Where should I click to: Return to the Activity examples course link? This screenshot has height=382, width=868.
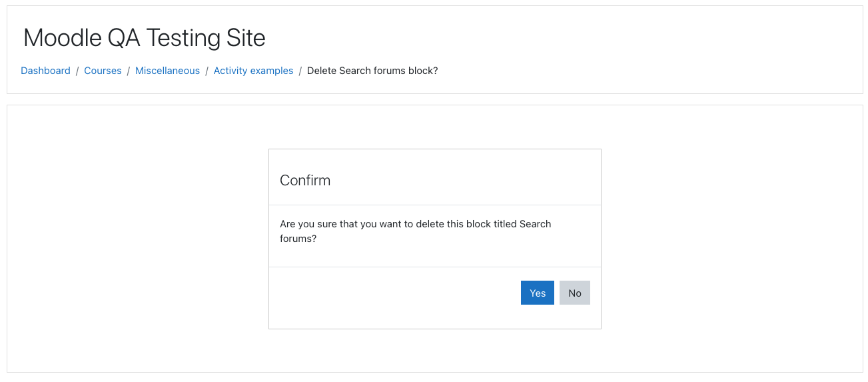tap(253, 71)
